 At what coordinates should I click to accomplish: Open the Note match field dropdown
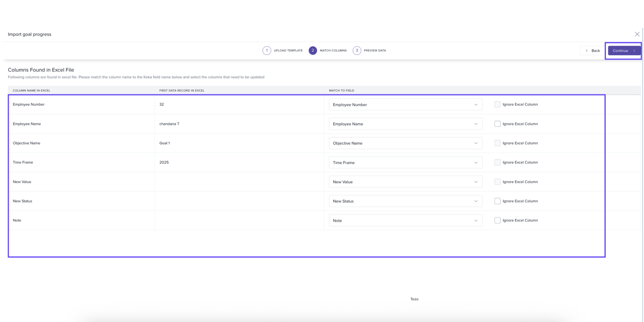(405, 220)
